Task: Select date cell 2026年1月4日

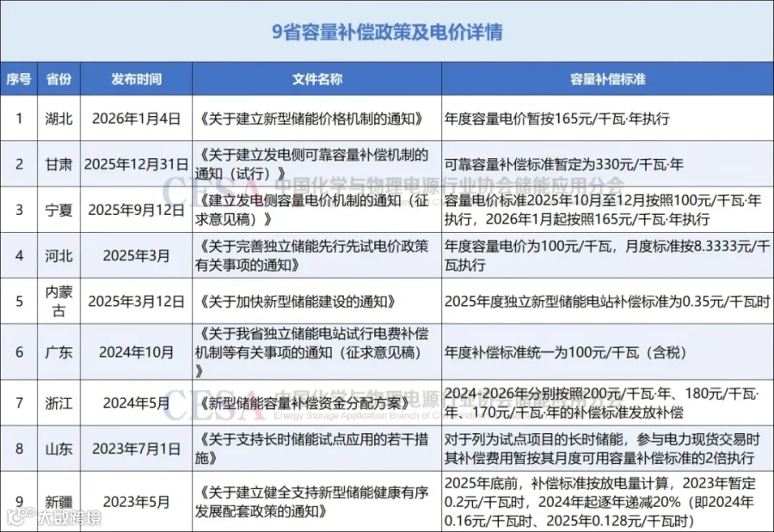Action: (136, 119)
